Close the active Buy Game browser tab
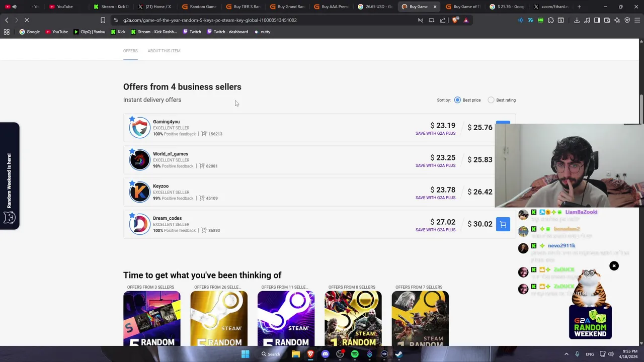The width and height of the screenshot is (644, 362). (x=435, y=7)
